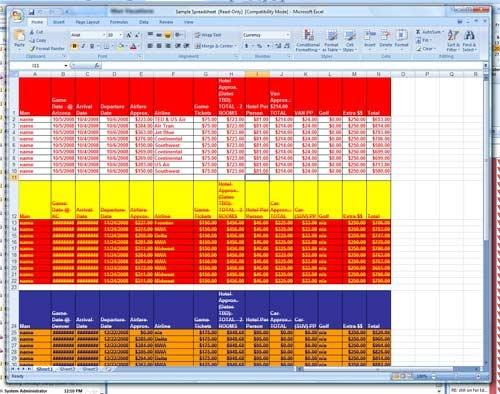Click inside the formula bar

click(x=292, y=66)
